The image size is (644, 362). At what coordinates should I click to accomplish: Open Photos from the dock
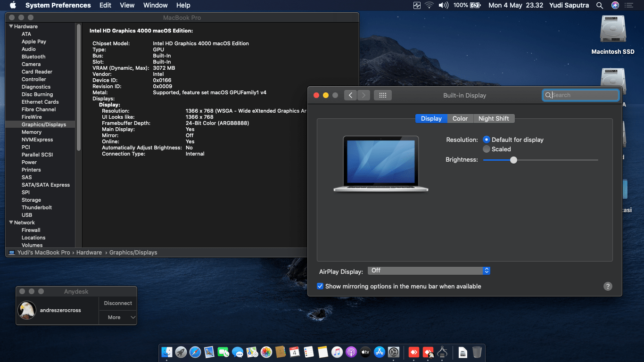266,352
